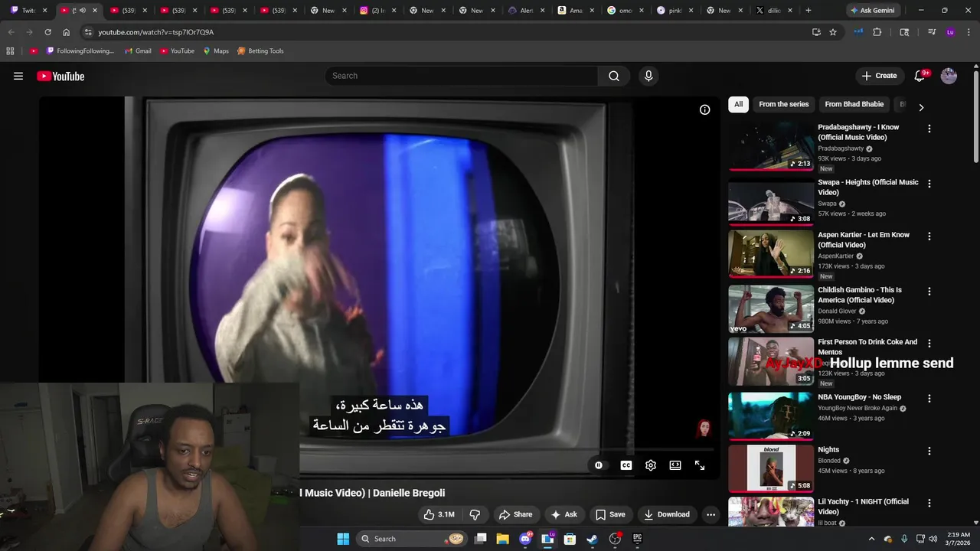Go back in the browser

(11, 32)
